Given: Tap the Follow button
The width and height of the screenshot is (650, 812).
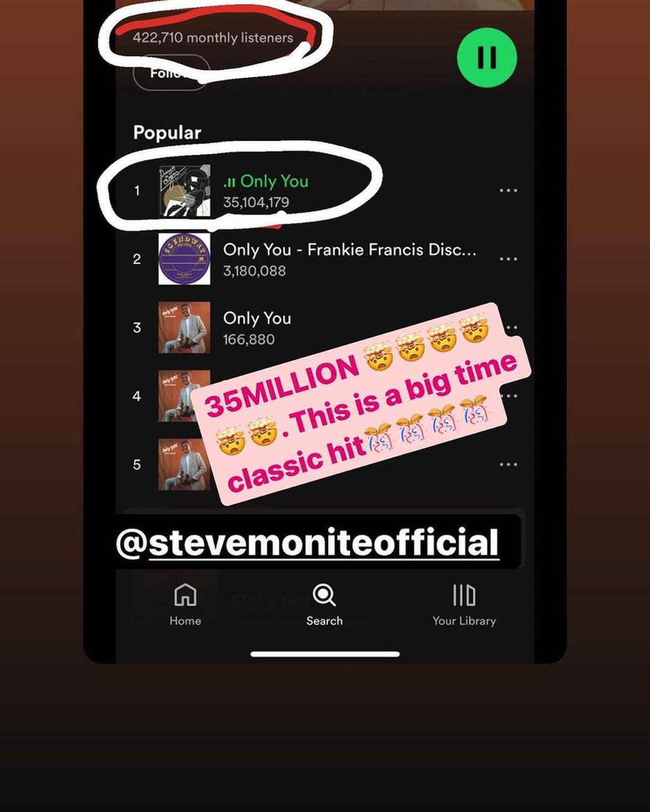Looking at the screenshot, I should pyautogui.click(x=171, y=73).
